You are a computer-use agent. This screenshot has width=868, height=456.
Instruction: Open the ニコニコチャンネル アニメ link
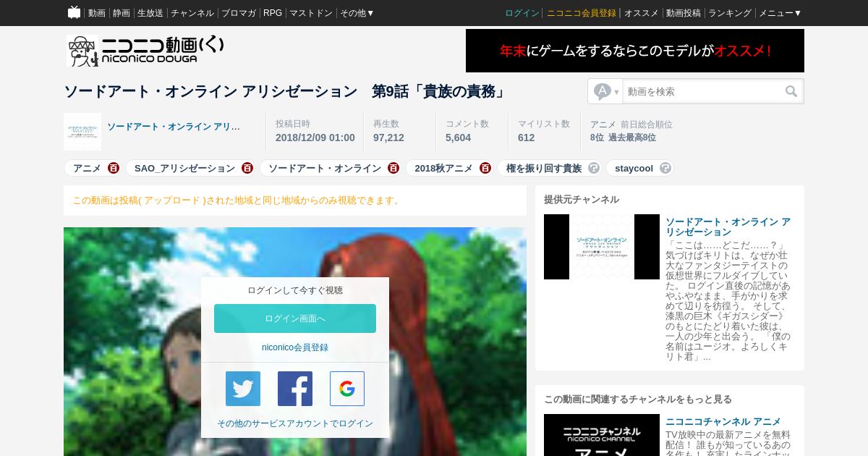pyautogui.click(x=723, y=421)
